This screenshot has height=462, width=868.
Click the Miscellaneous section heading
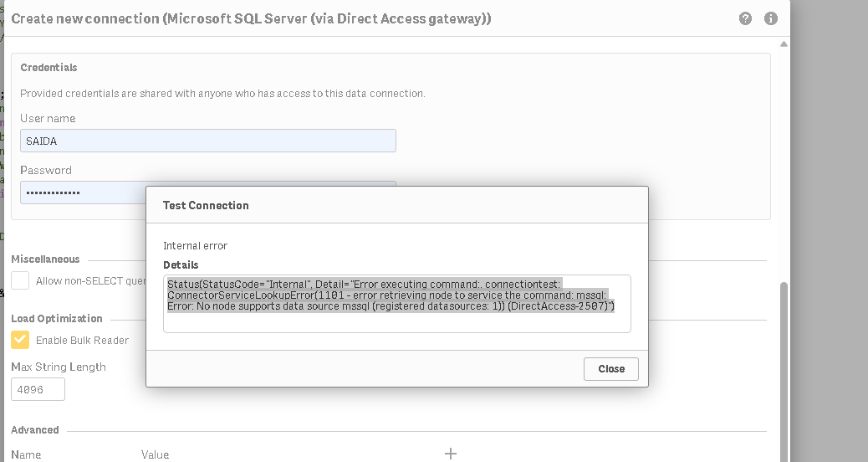[x=45, y=259]
